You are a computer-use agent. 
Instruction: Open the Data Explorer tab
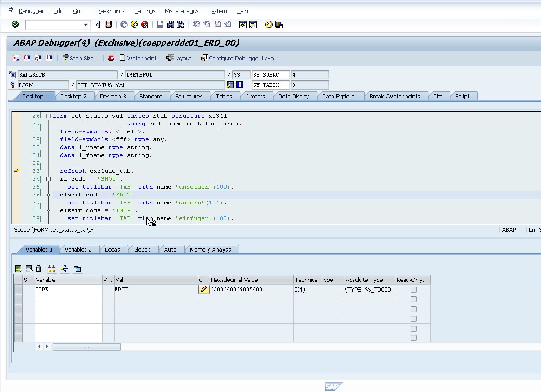(339, 96)
